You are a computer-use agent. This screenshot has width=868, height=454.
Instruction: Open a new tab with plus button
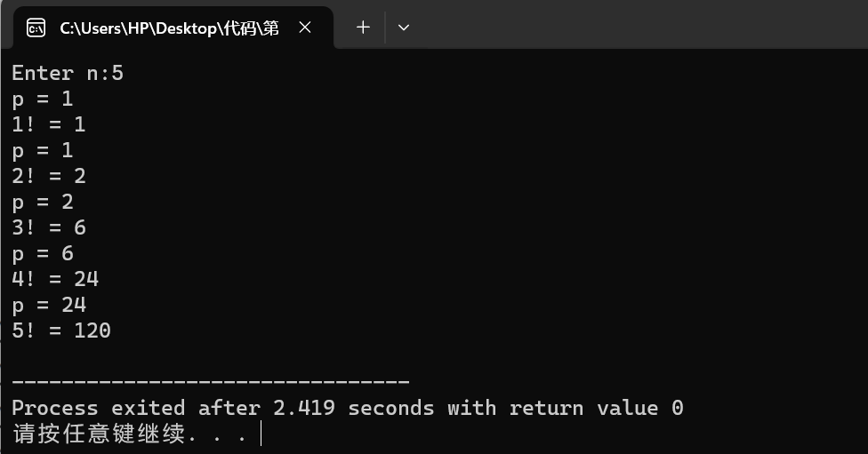pyautogui.click(x=363, y=27)
